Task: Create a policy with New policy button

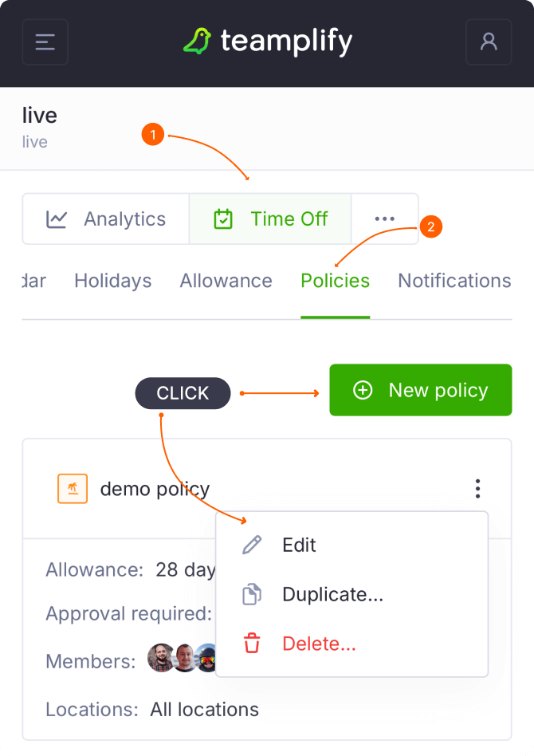Action: pyautogui.click(x=421, y=390)
